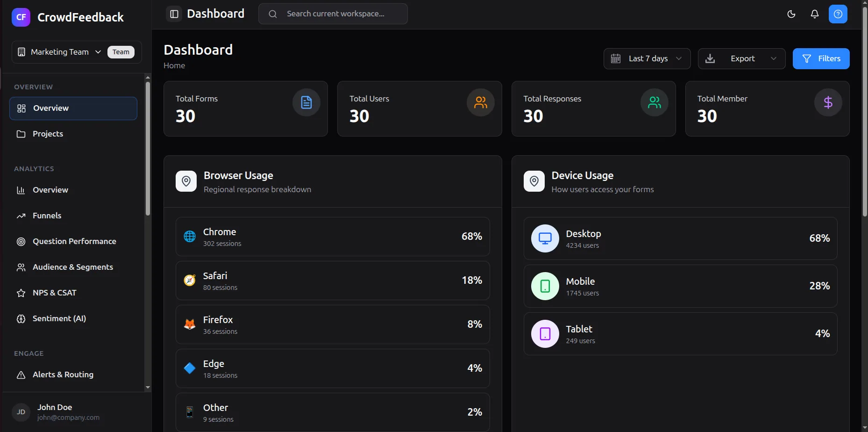
Task: Open NPS & CSAT page
Action: 73,293
